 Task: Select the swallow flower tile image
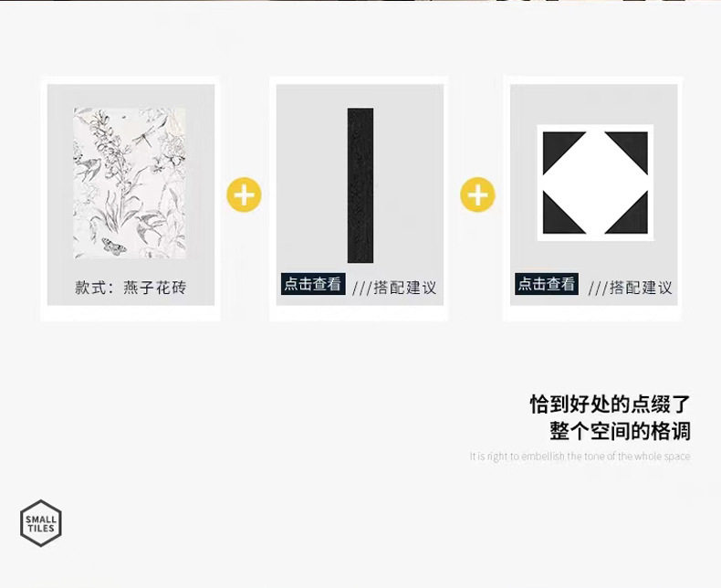(x=130, y=184)
